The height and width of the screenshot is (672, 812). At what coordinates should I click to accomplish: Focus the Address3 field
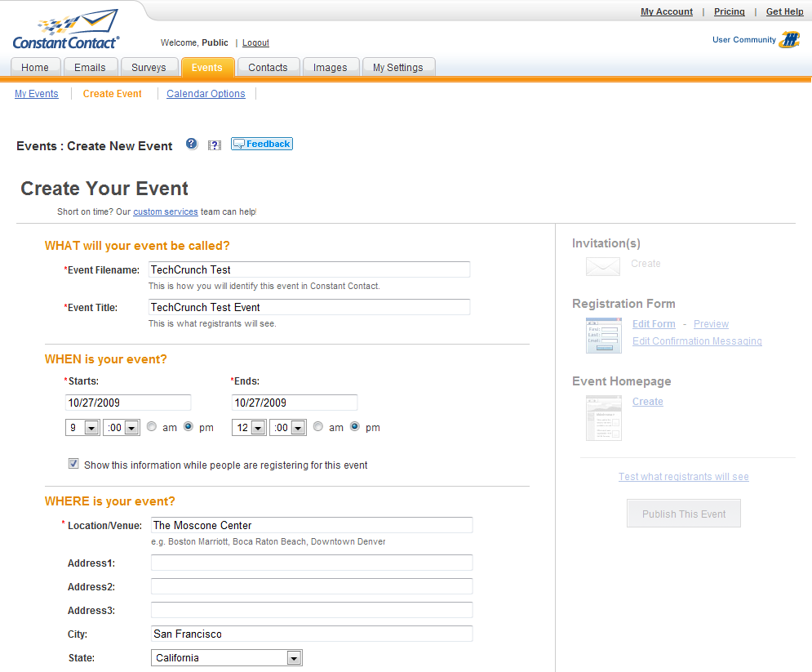312,610
